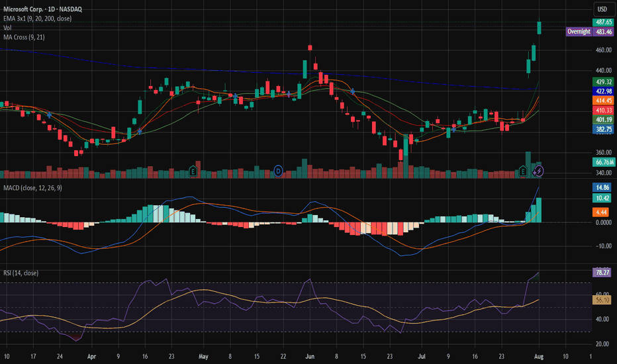Click the May label on time axis
The width and height of the screenshot is (617, 364).
tap(203, 357)
